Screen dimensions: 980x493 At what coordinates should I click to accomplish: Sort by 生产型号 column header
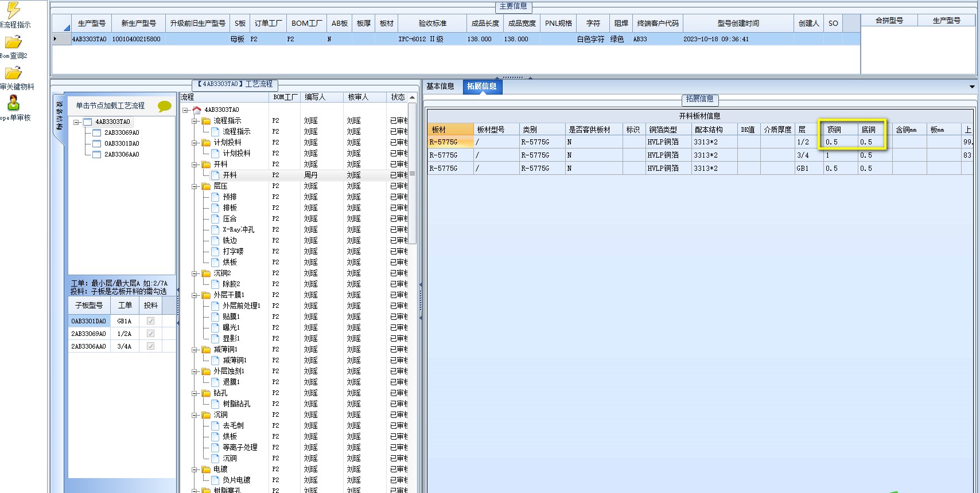point(91,24)
